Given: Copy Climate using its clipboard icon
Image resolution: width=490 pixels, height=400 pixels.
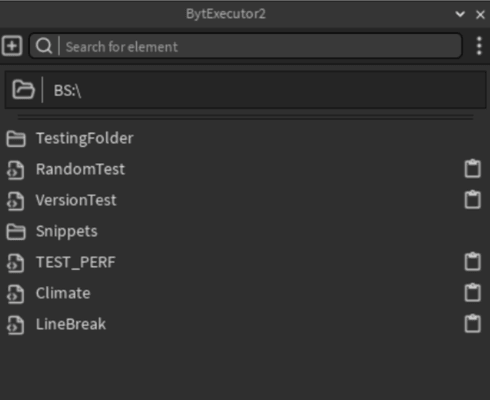Looking at the screenshot, I should tap(473, 293).
